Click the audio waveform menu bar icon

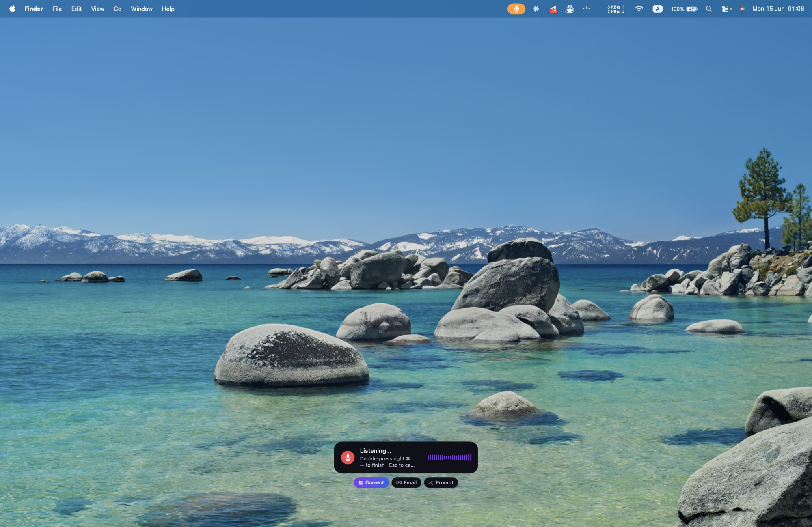pos(536,9)
